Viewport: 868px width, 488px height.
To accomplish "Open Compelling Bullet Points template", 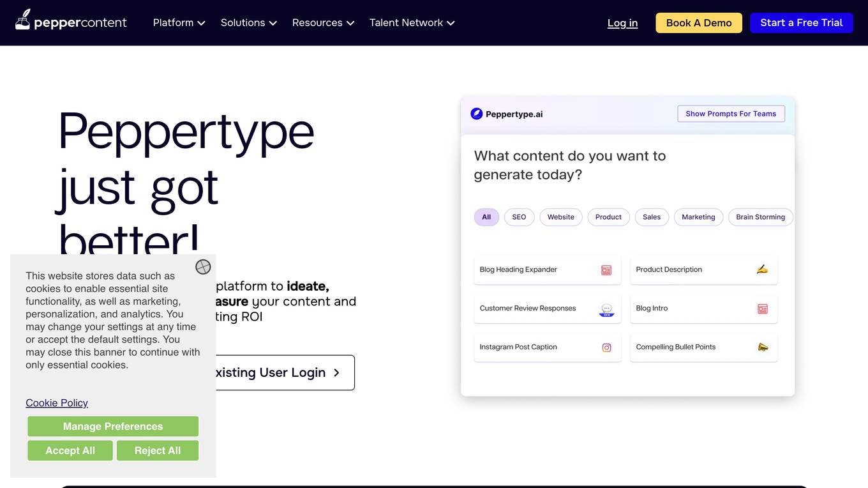I will 704,348.
